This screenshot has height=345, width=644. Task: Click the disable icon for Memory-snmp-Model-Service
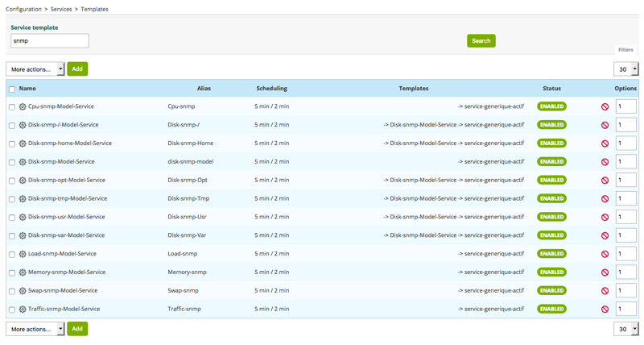(605, 272)
